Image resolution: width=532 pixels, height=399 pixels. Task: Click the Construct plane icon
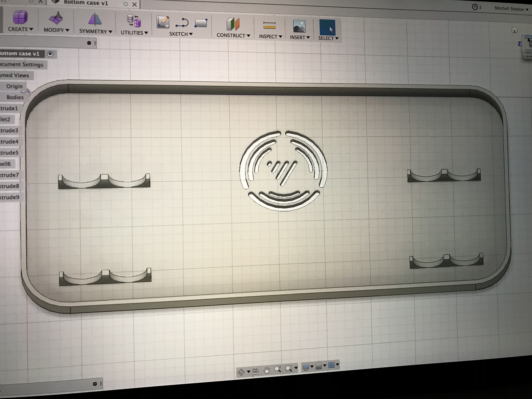(x=233, y=24)
